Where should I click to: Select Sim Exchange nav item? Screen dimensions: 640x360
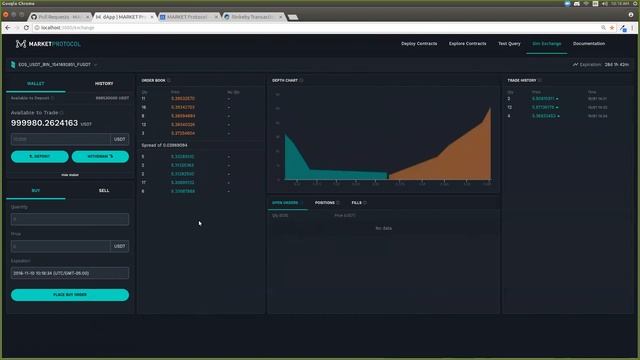tap(547, 44)
